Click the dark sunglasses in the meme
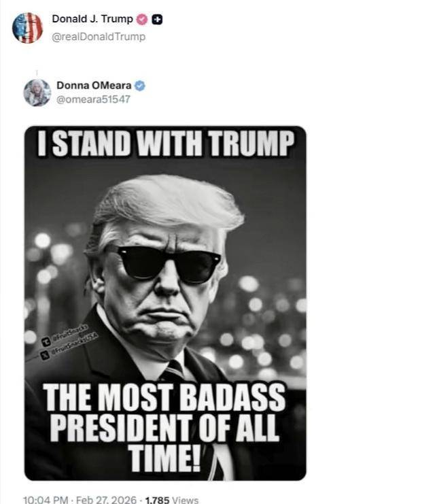 point(164,262)
